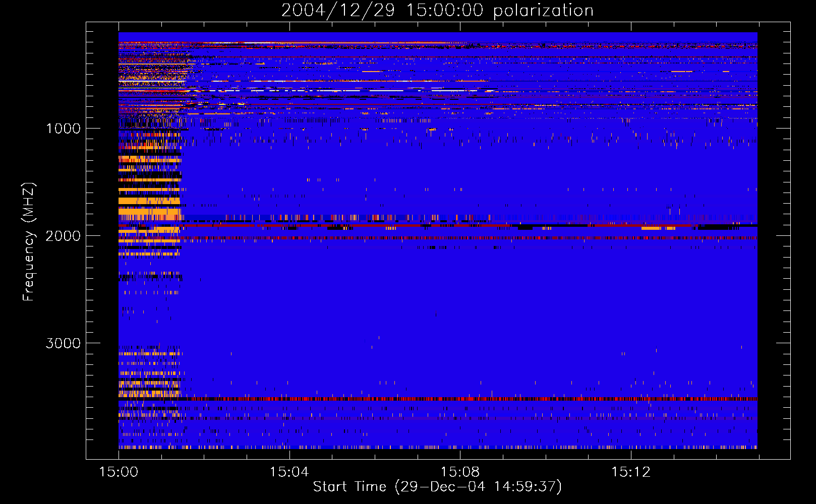Screen dimensions: 816x504
Task: Click the 'Frequency (MHZ)' axis label
Action: [29, 241]
